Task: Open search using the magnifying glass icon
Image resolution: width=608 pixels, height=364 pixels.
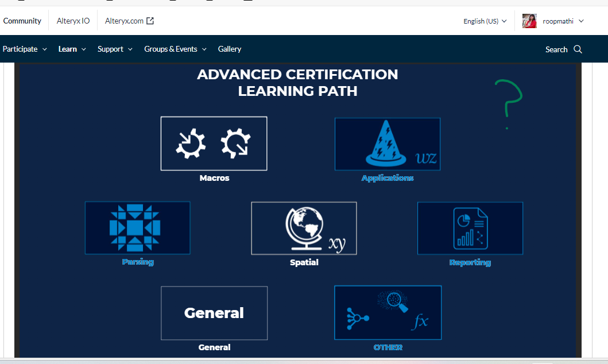Action: 578,49
